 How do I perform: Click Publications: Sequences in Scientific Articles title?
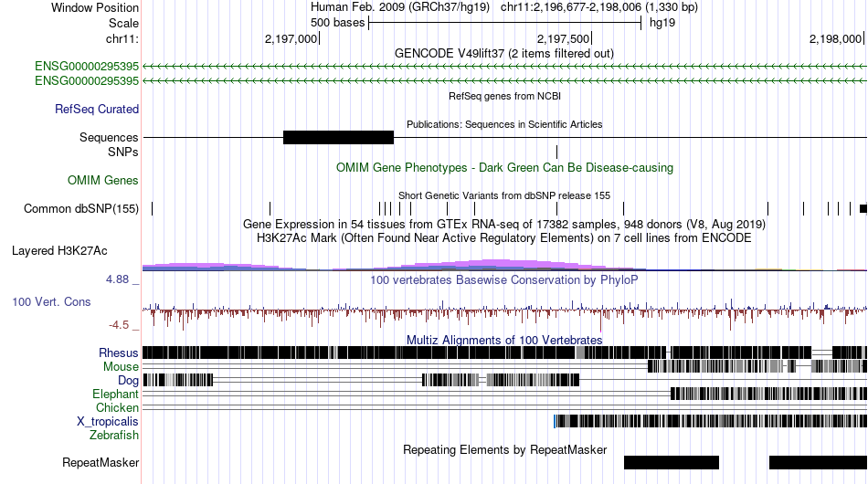coord(504,124)
